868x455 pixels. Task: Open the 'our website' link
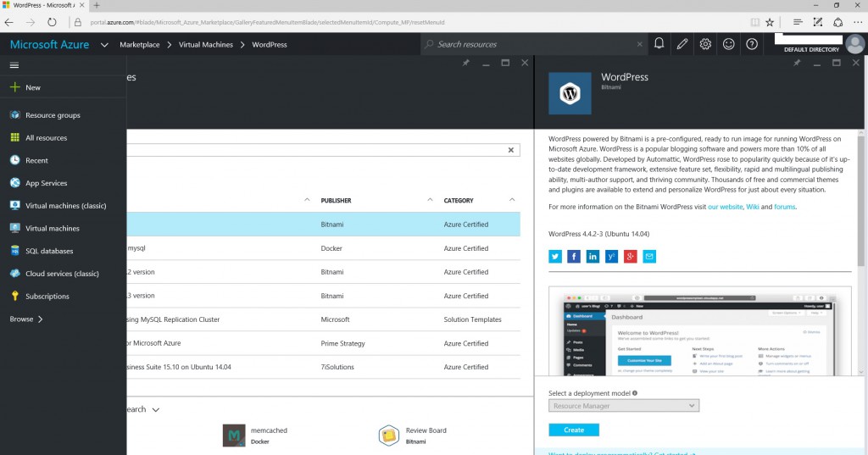click(726, 207)
